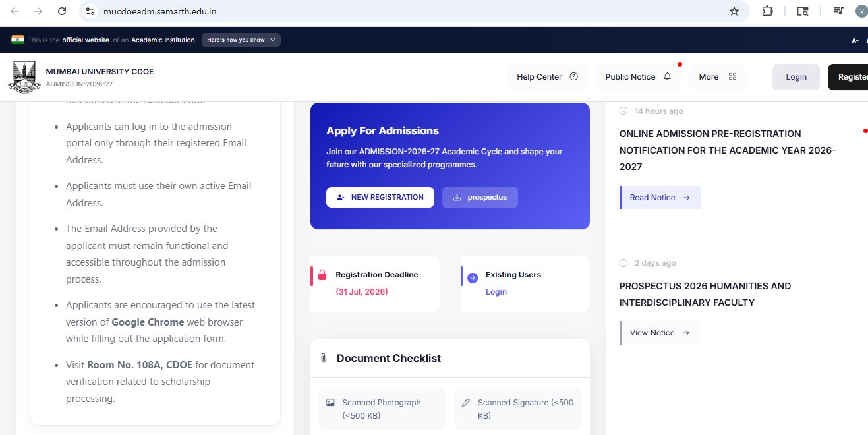Open the Help Center menu item

point(547,77)
